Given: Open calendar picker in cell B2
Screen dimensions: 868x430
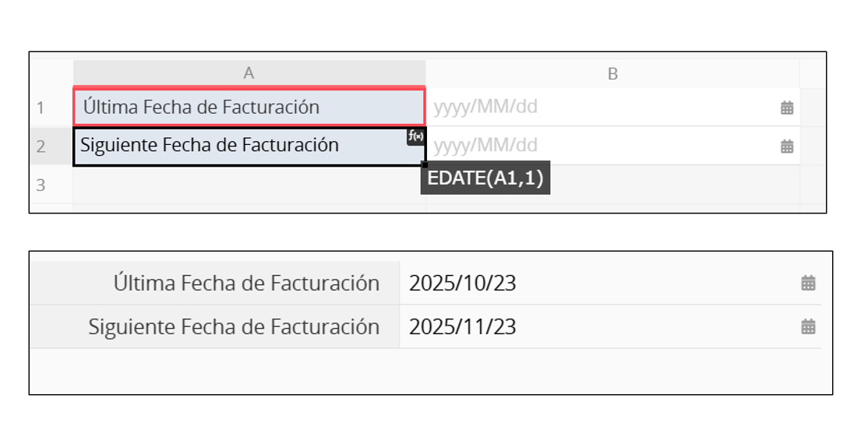Looking at the screenshot, I should (787, 146).
